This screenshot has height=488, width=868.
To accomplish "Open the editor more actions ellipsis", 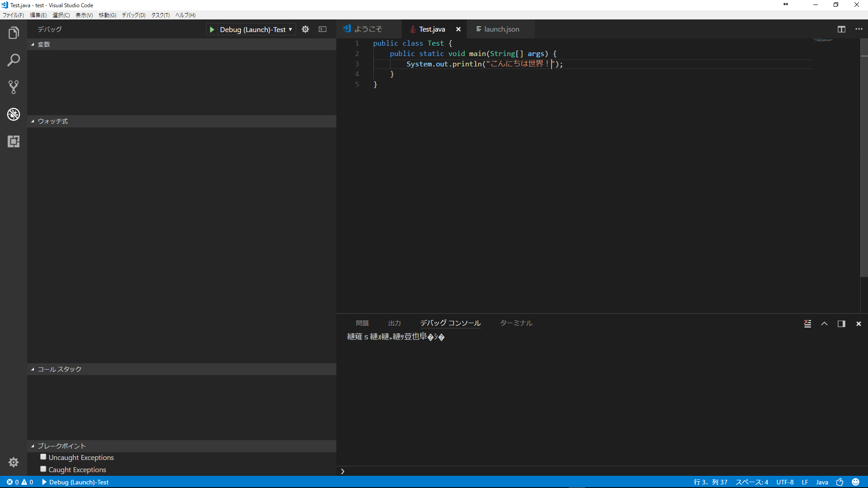I will 859,29.
